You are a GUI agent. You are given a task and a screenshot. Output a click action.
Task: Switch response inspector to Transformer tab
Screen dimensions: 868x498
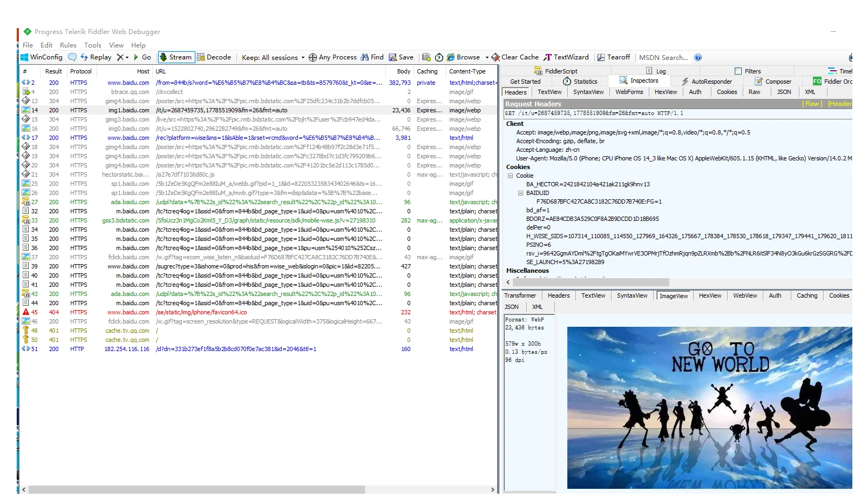point(520,295)
